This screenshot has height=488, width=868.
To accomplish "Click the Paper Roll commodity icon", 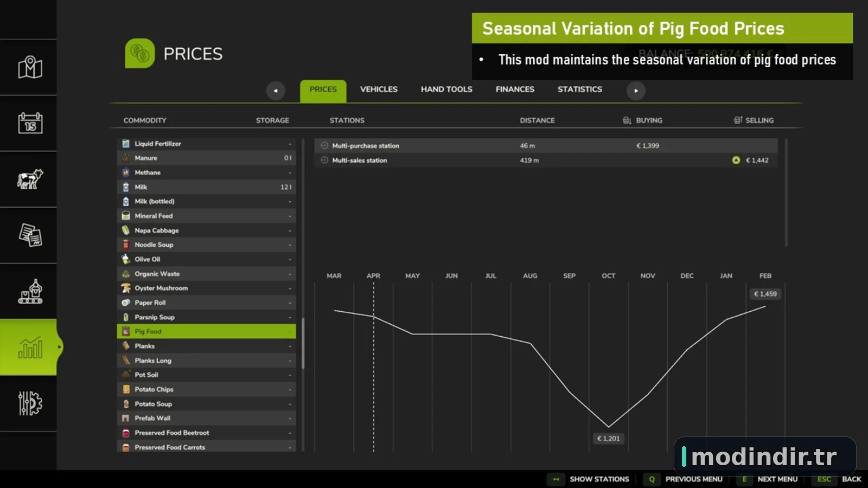I will click(x=126, y=303).
